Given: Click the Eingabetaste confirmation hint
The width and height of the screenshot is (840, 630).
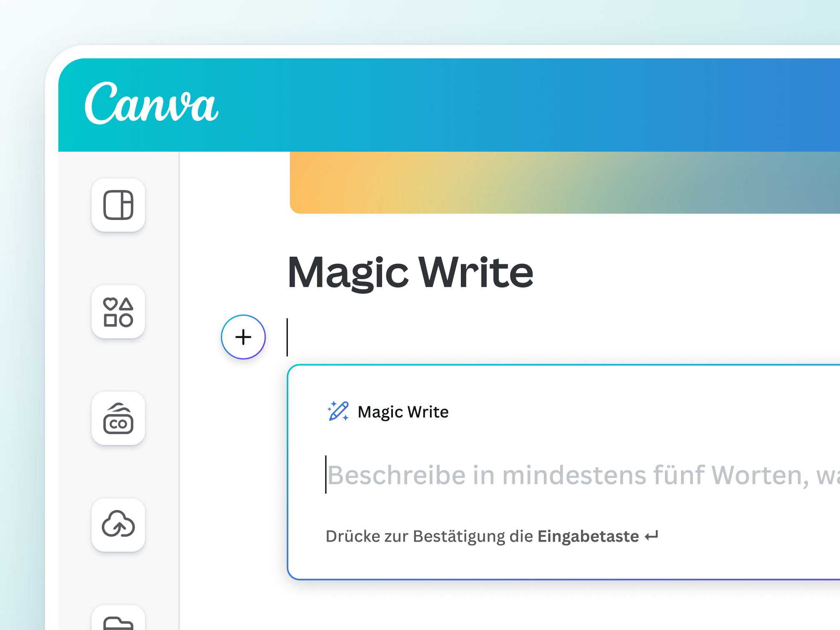Looking at the screenshot, I should point(587,536).
